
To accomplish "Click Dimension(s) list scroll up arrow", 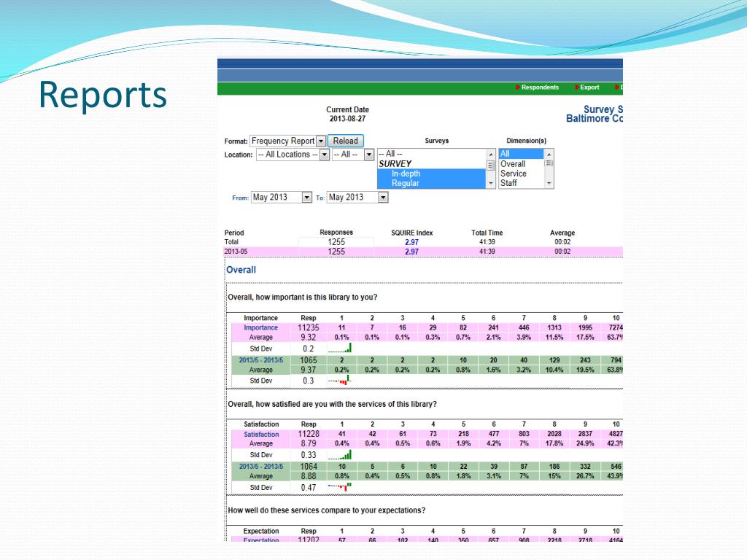I will (x=549, y=155).
